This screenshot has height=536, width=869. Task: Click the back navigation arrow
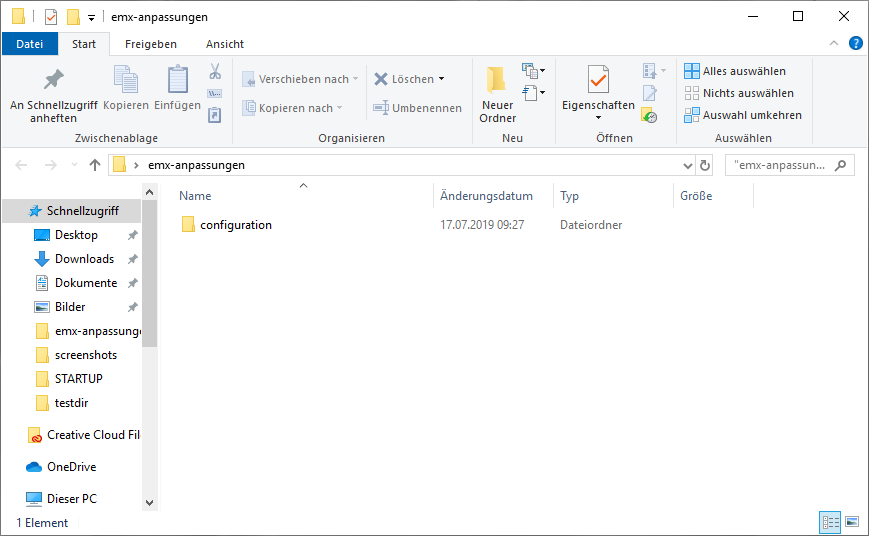21,165
